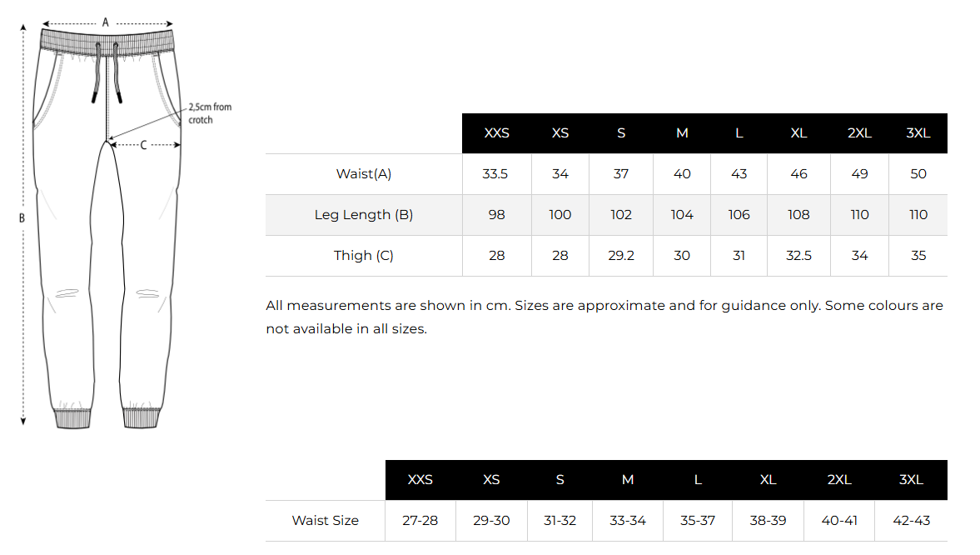Click the Waist Size row label
The width and height of the screenshot is (980, 555).
click(x=326, y=521)
